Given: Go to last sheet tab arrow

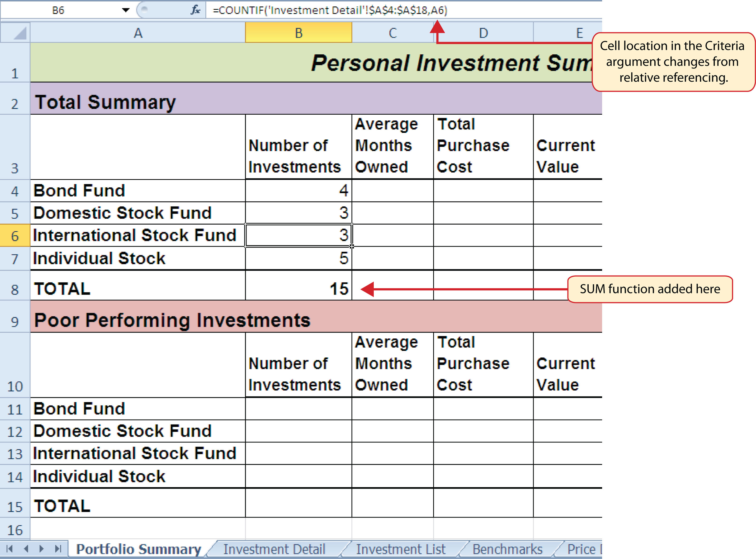Looking at the screenshot, I should tap(58, 548).
